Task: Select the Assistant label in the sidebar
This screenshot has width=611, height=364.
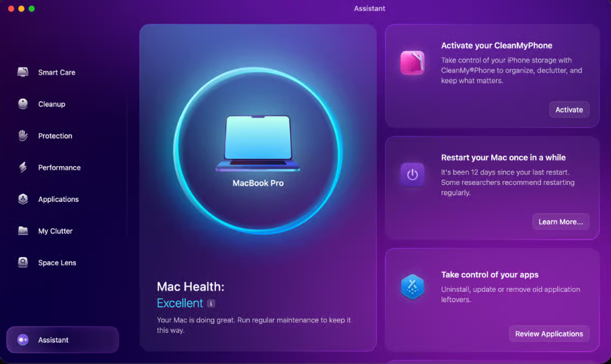Action: pyautogui.click(x=53, y=340)
